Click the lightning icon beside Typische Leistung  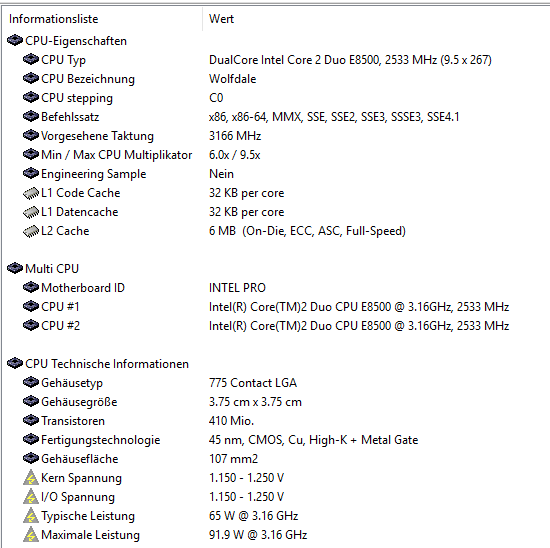pyautogui.click(x=31, y=515)
